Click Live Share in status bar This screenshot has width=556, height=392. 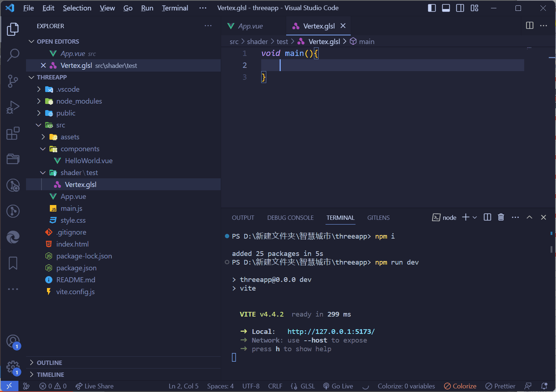tap(95, 386)
